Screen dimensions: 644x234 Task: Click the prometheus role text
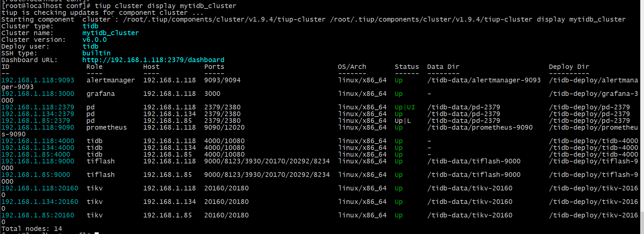point(106,127)
